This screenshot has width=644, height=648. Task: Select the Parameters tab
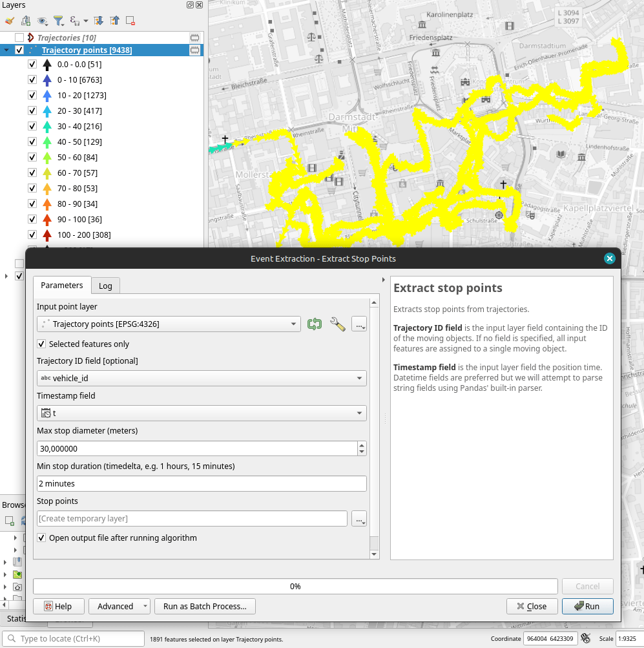(62, 286)
